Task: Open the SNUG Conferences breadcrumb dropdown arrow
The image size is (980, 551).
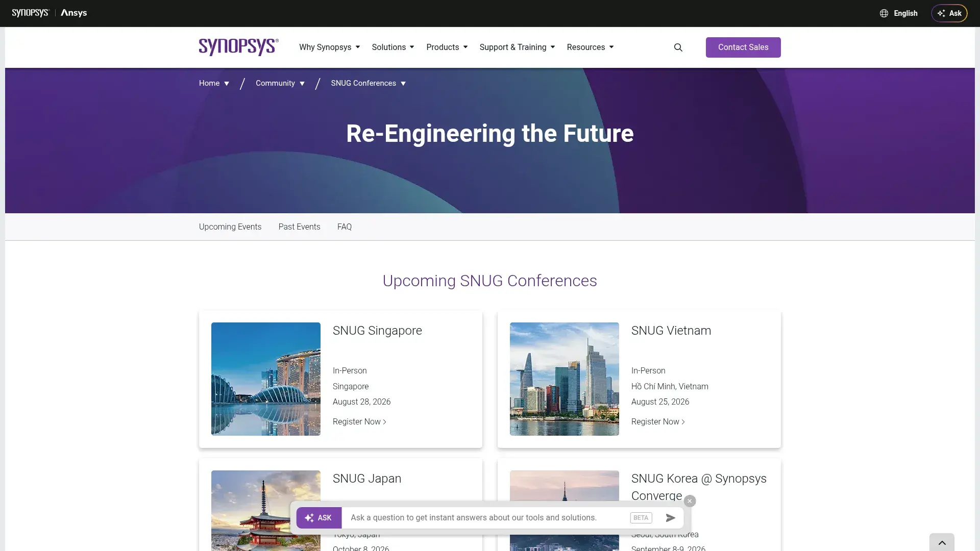Action: (403, 84)
